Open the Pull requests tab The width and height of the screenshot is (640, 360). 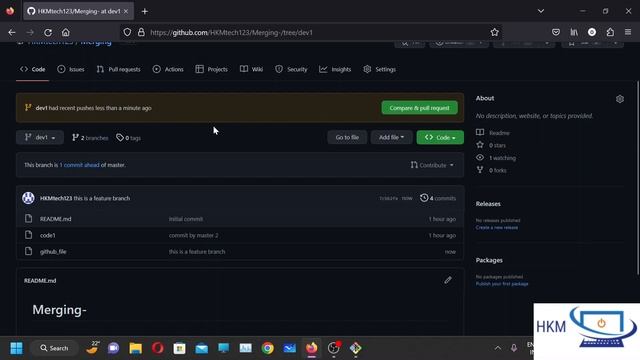click(x=118, y=69)
